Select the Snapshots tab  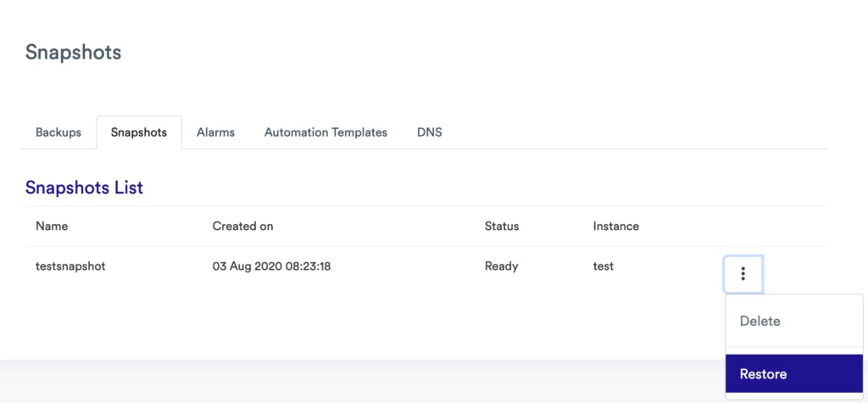(x=139, y=132)
